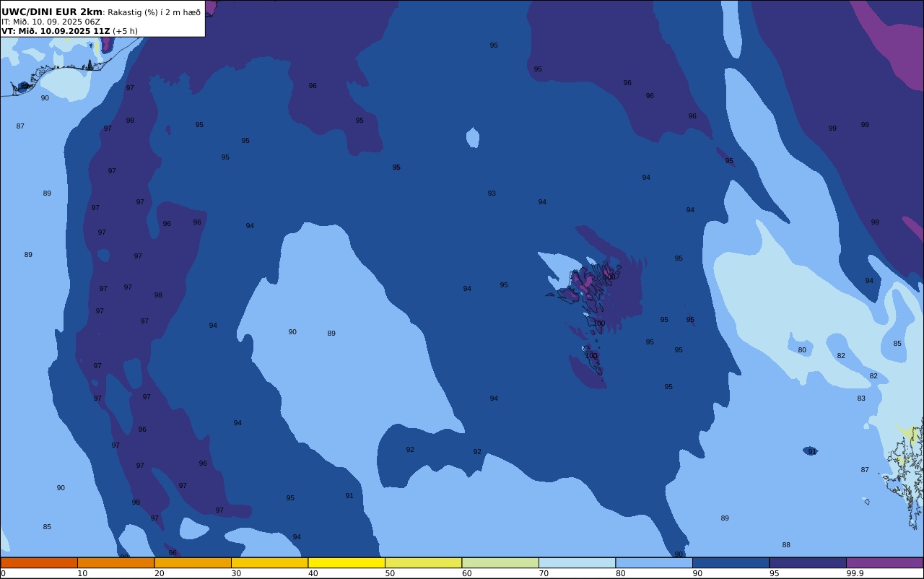Click the 70–80 pale blue legend swatch
This screenshot has width=924, height=579.
coord(577,562)
